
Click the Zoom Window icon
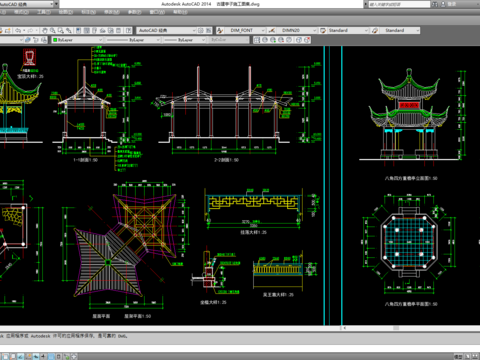click(61, 30)
